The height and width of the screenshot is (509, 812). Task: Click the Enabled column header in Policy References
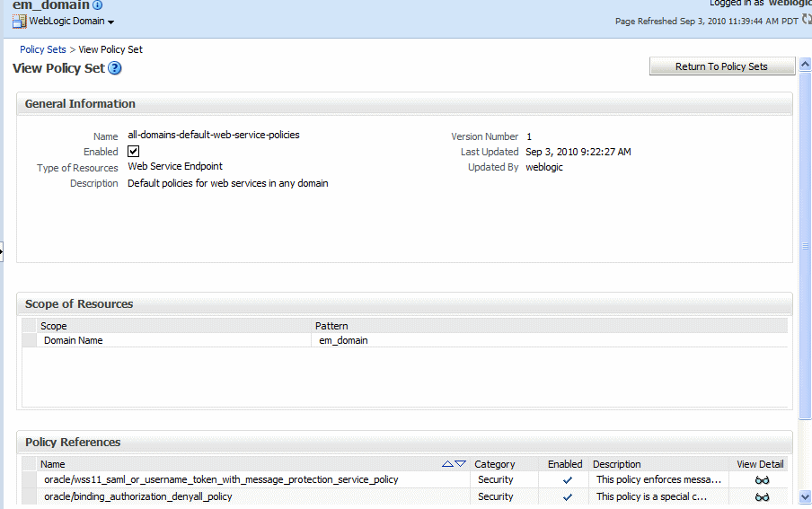[565, 464]
